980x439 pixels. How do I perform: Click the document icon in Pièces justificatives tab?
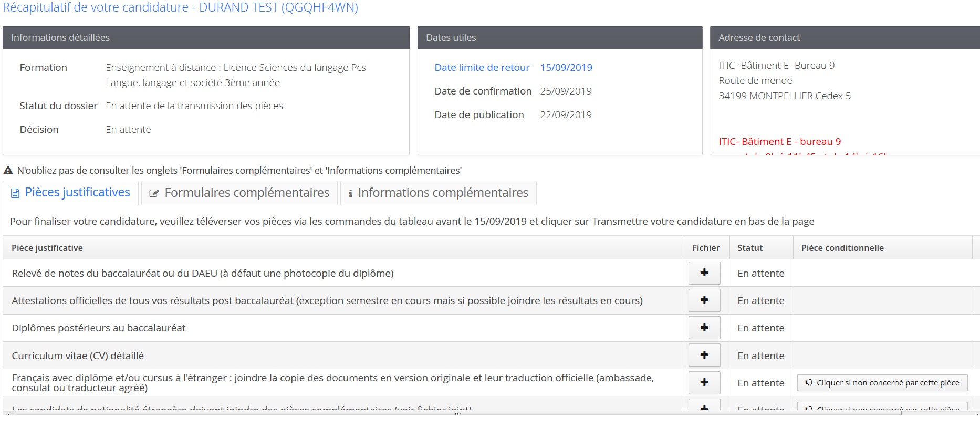[15, 193]
